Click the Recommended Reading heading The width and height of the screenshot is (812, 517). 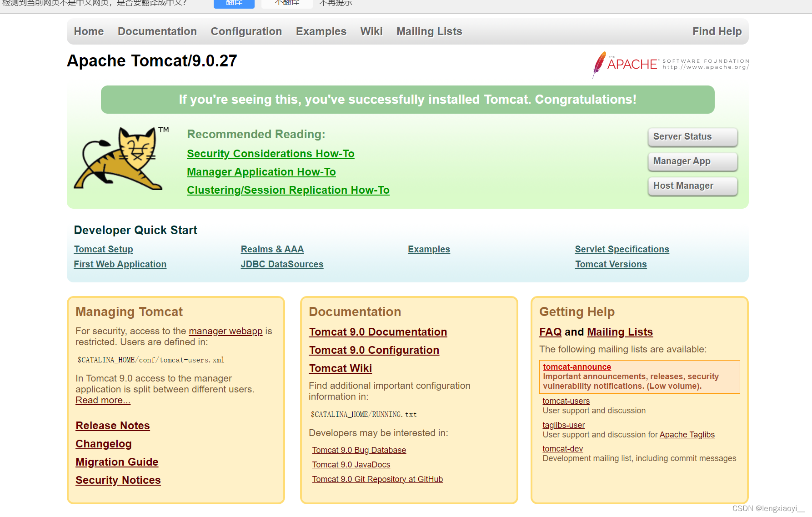pyautogui.click(x=256, y=135)
